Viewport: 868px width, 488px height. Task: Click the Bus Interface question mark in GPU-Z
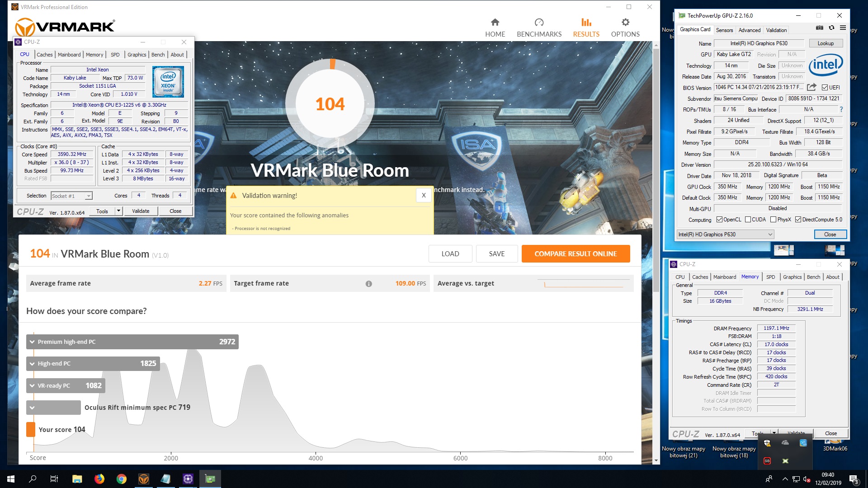(x=841, y=109)
